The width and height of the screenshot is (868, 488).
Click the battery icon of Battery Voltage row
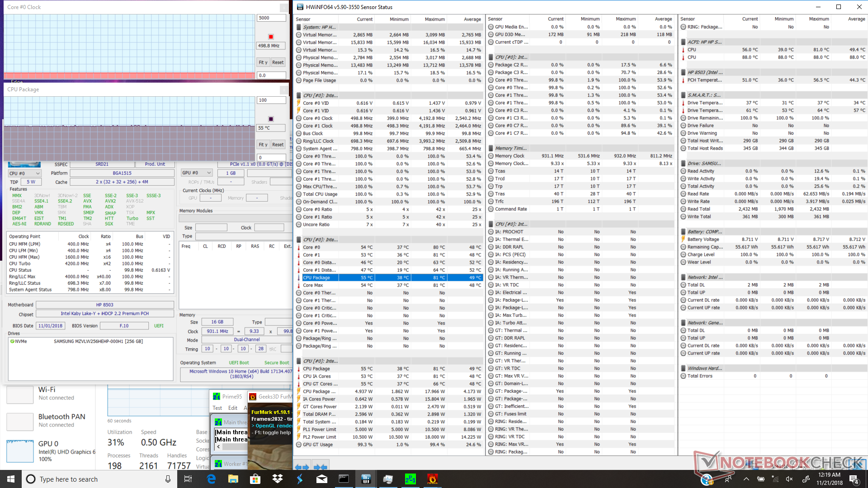683,239
